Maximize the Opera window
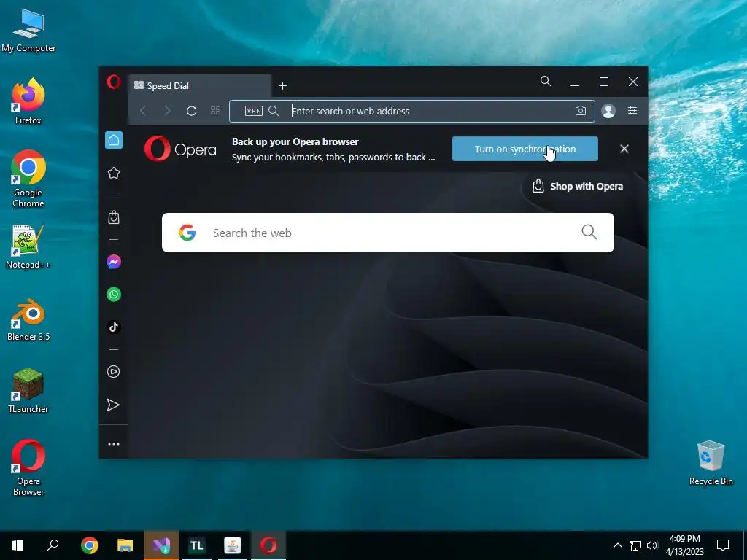The image size is (747, 560). click(x=603, y=82)
